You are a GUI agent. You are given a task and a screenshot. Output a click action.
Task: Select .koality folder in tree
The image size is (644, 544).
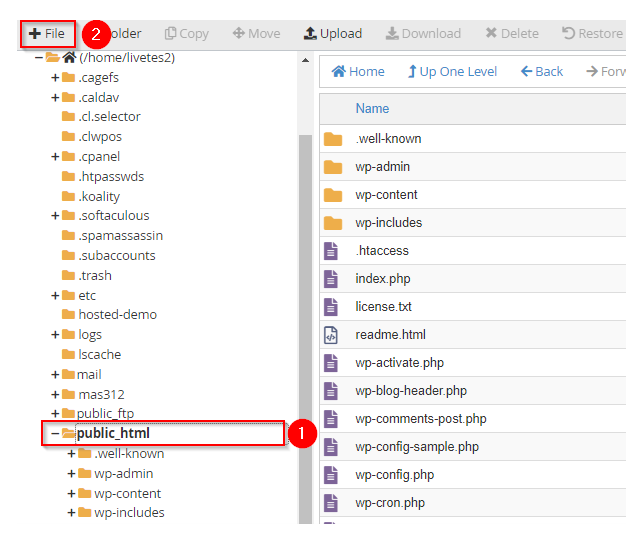pos(91,196)
